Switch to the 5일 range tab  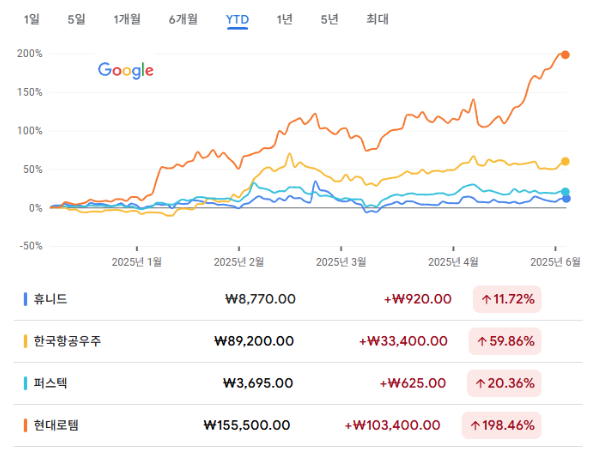pyautogui.click(x=76, y=19)
